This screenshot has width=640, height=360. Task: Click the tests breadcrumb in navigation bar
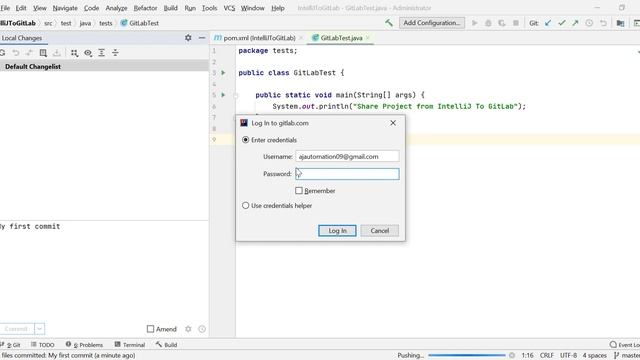pos(105,23)
